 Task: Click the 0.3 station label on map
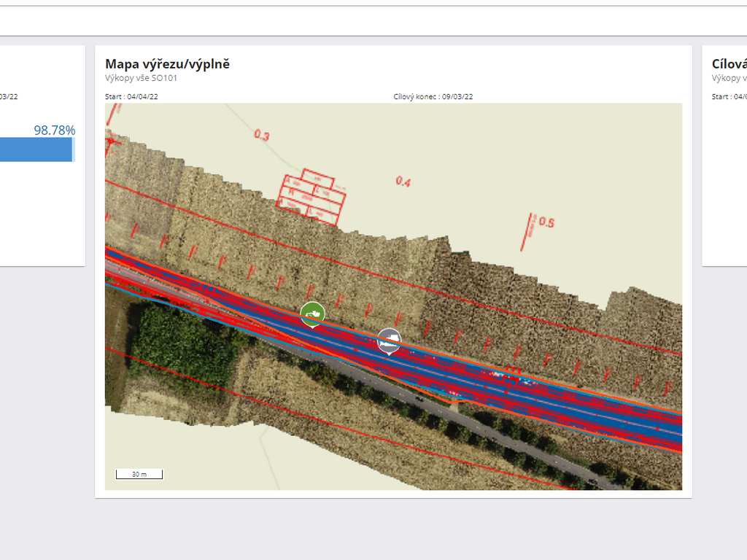[261, 135]
